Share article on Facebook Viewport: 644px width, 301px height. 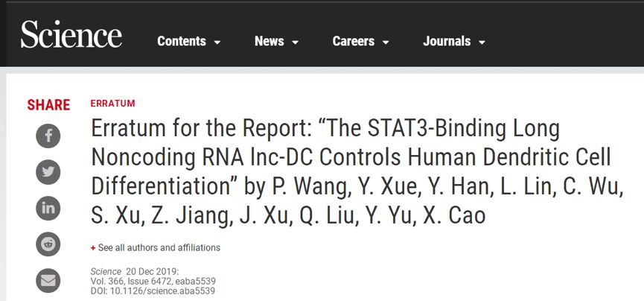[48, 136]
